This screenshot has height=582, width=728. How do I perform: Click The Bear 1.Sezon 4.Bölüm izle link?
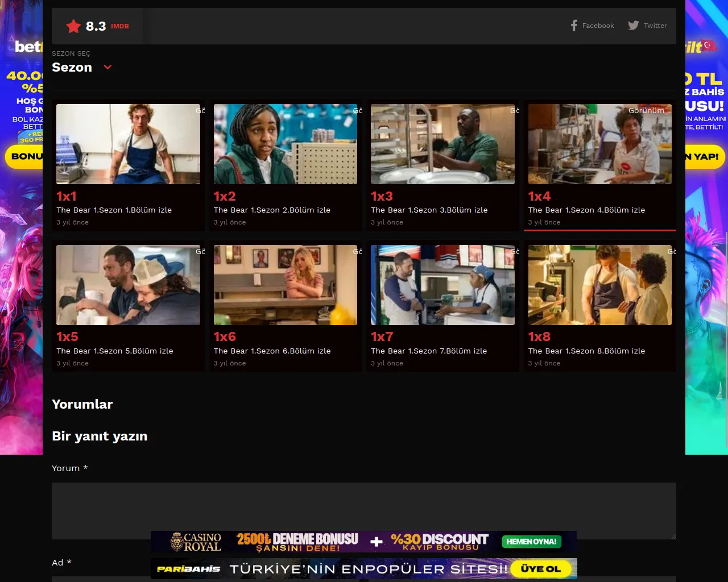click(x=586, y=210)
